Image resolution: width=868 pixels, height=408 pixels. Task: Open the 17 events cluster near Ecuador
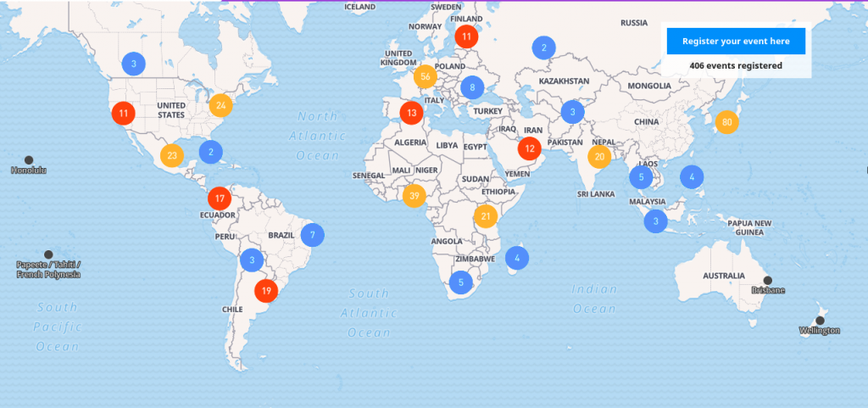[x=220, y=198]
